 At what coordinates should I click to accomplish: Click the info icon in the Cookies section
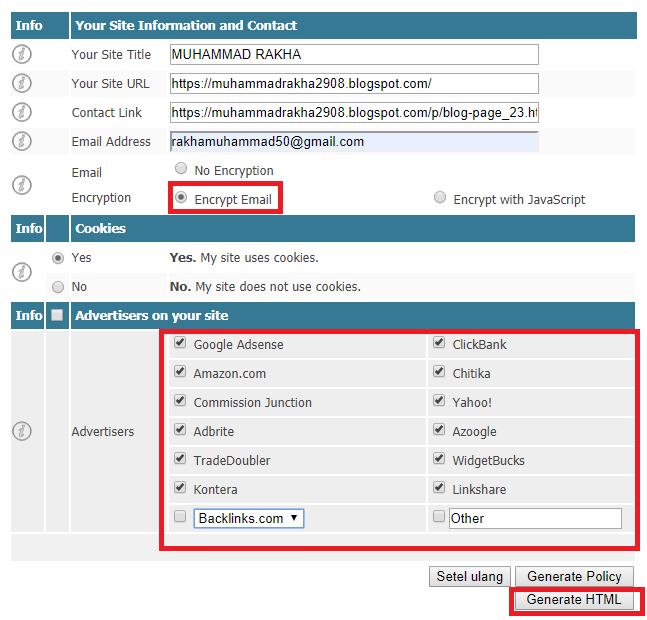(22, 272)
